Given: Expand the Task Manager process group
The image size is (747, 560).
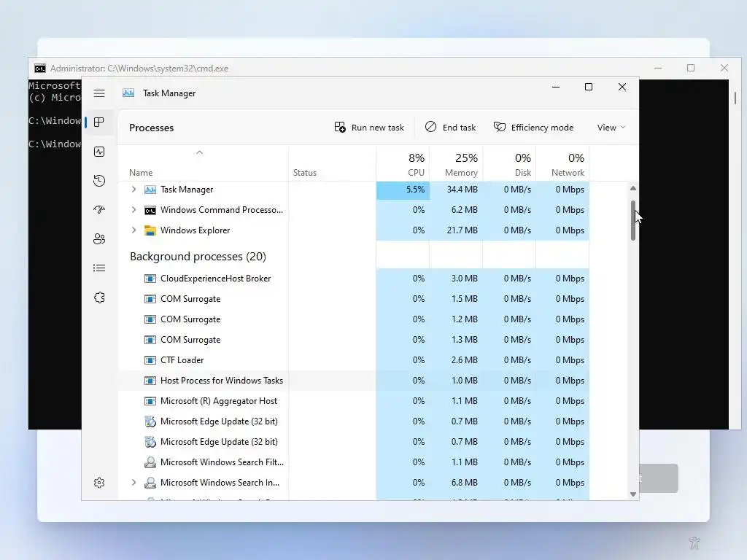Looking at the screenshot, I should tap(134, 190).
